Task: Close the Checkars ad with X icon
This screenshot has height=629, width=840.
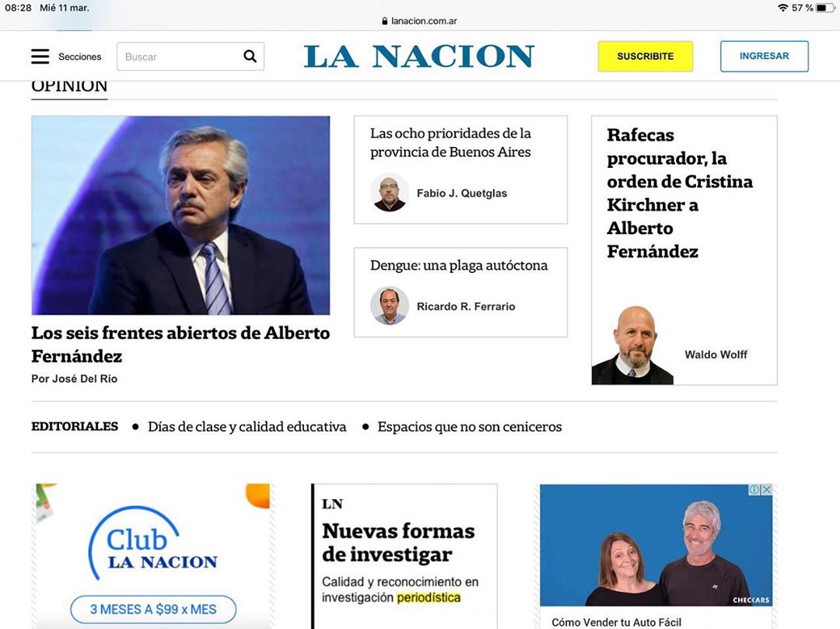Action: coord(767,490)
